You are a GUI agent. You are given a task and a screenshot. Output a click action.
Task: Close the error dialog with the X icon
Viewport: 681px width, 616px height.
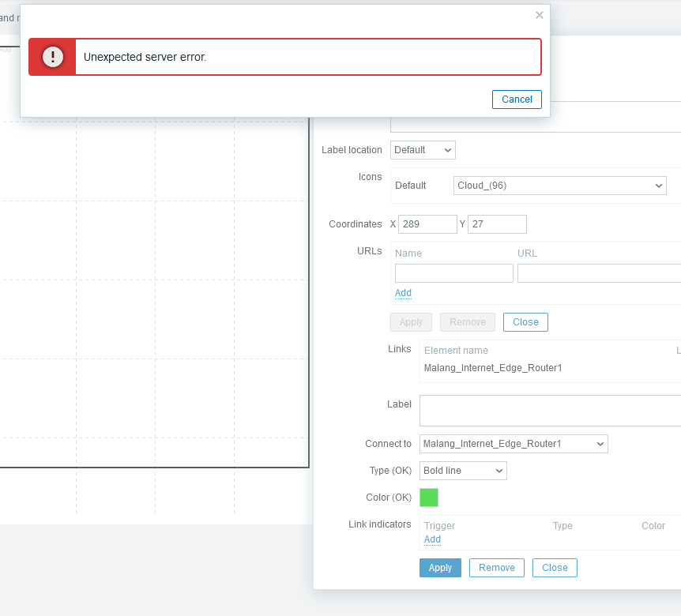(x=539, y=15)
